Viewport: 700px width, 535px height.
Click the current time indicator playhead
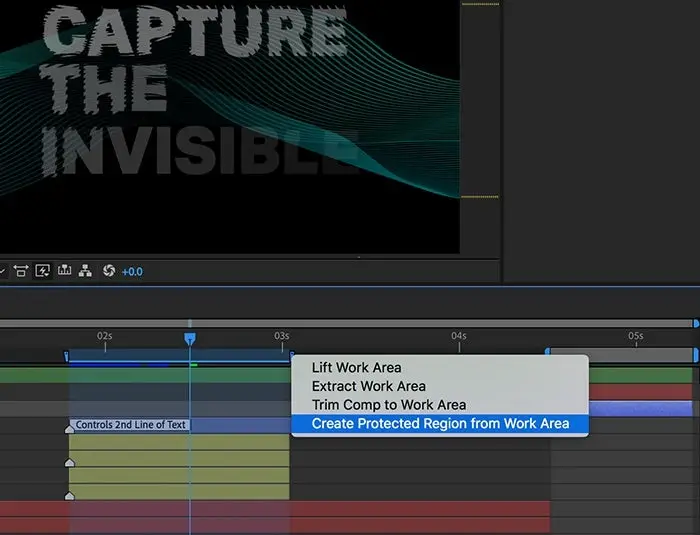pyautogui.click(x=189, y=339)
